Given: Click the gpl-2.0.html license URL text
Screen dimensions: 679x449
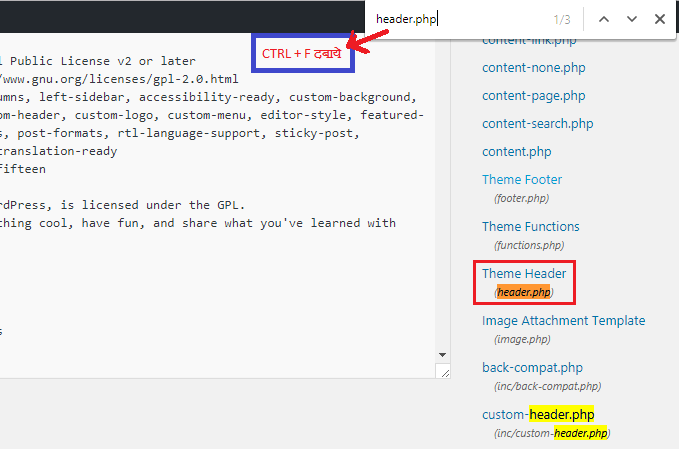Looking at the screenshot, I should click(x=119, y=79).
